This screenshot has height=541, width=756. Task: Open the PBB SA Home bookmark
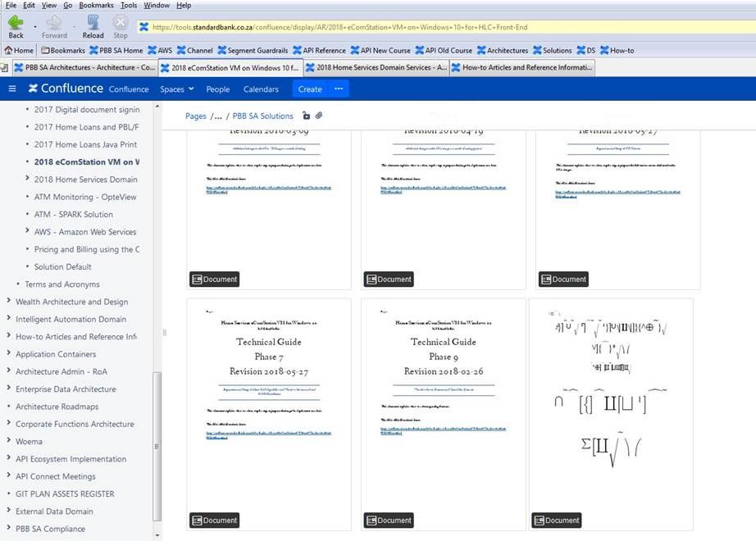coord(116,50)
